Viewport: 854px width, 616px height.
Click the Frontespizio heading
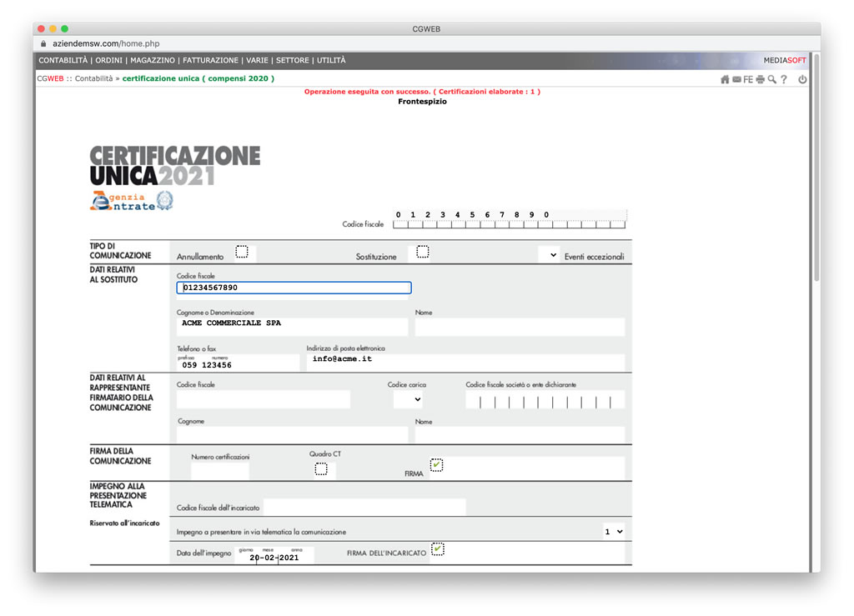point(422,101)
